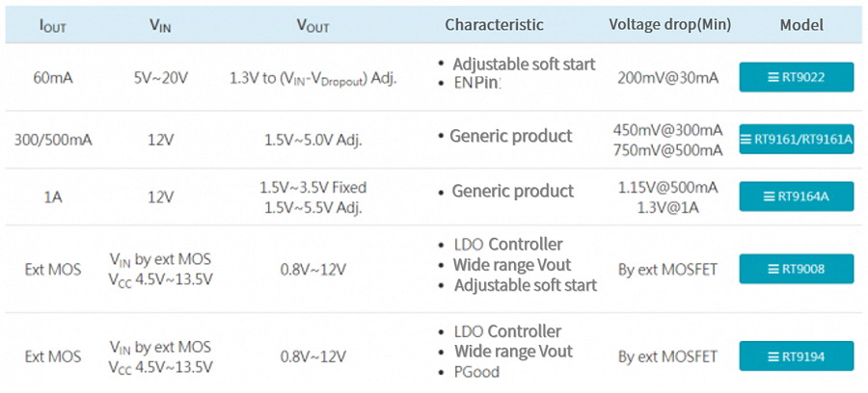Select the VOUT column header
Viewport: 868px width, 393px height.
312,25
